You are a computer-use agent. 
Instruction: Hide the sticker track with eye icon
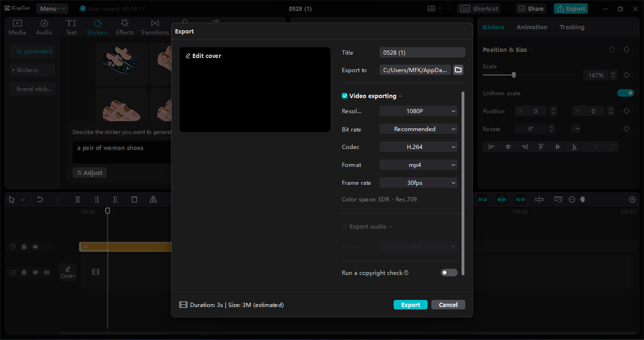click(x=35, y=247)
